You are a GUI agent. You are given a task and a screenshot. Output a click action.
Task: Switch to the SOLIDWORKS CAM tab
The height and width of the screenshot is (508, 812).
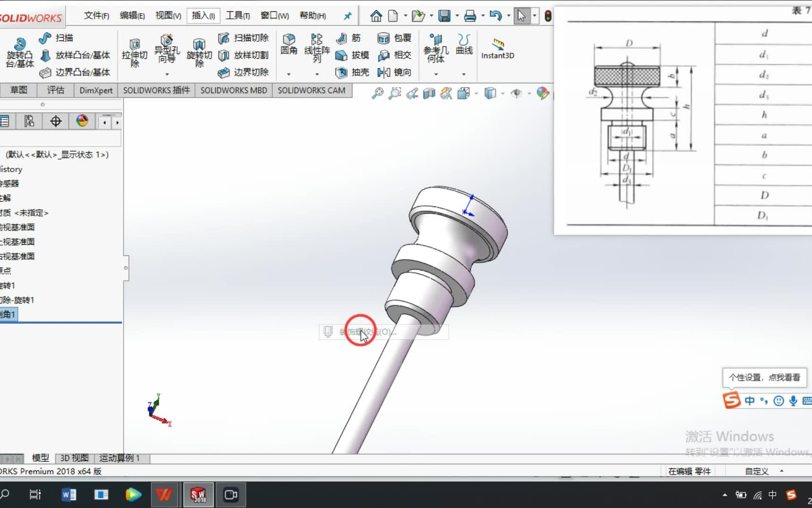tap(312, 90)
